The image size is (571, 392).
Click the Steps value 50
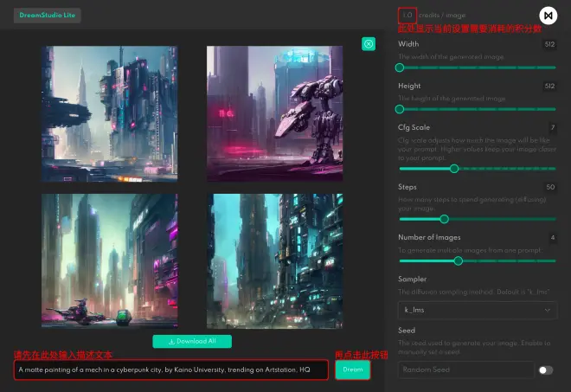pos(550,187)
